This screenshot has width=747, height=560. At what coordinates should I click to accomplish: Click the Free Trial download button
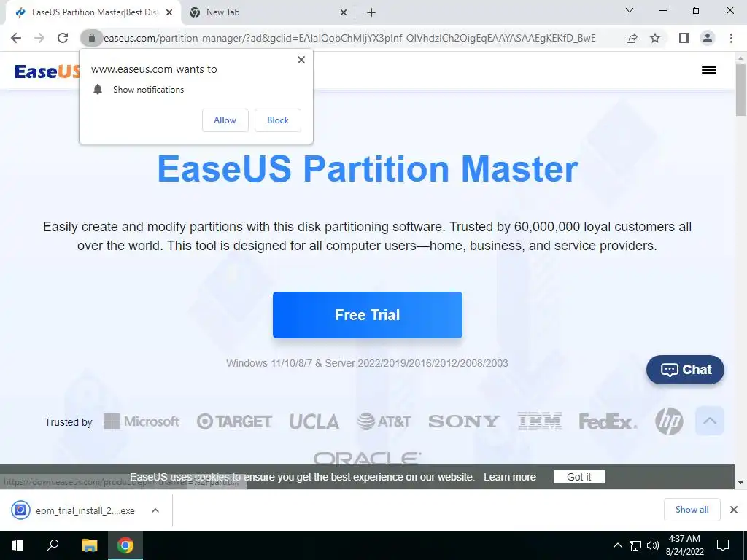pos(368,315)
